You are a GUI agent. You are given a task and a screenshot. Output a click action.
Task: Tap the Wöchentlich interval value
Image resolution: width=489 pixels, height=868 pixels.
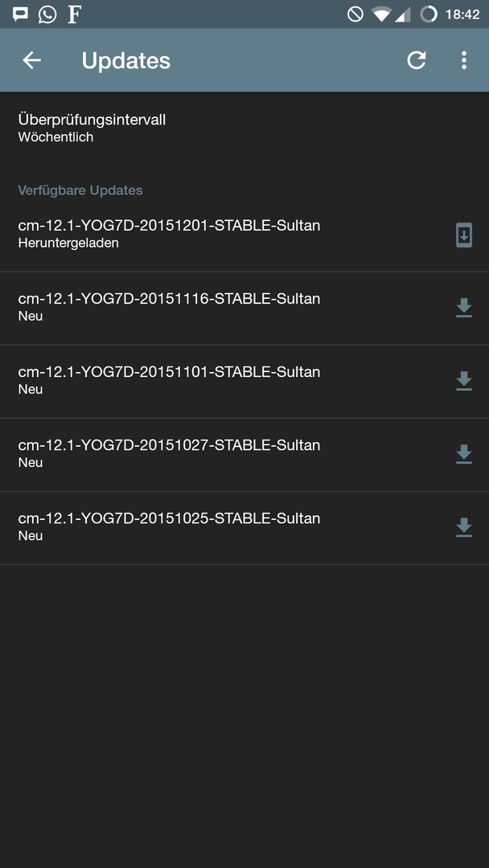[x=55, y=137]
